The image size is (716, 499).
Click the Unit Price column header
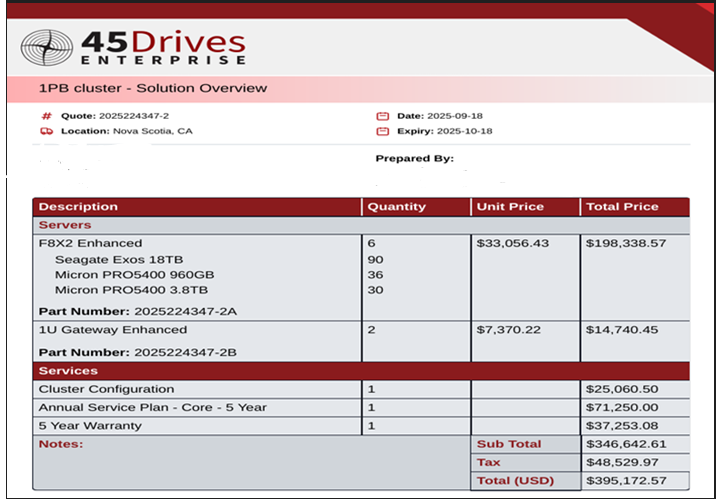(510, 207)
